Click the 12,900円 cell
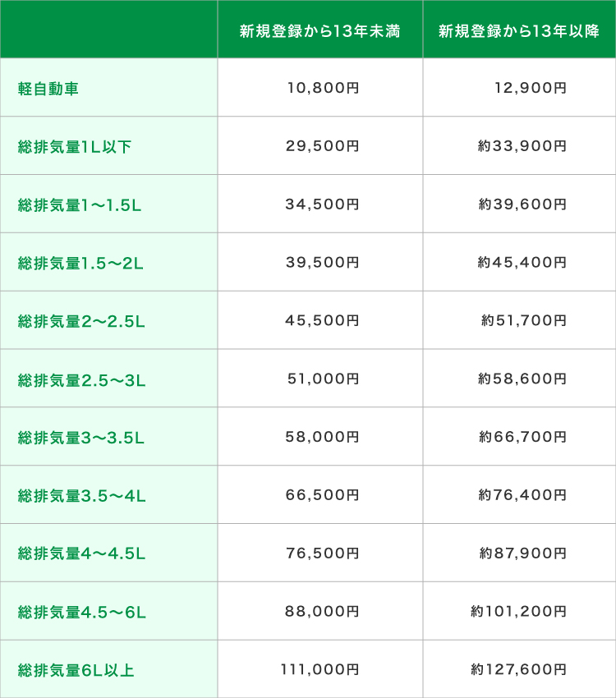This screenshot has height=698, width=616. pos(531,88)
